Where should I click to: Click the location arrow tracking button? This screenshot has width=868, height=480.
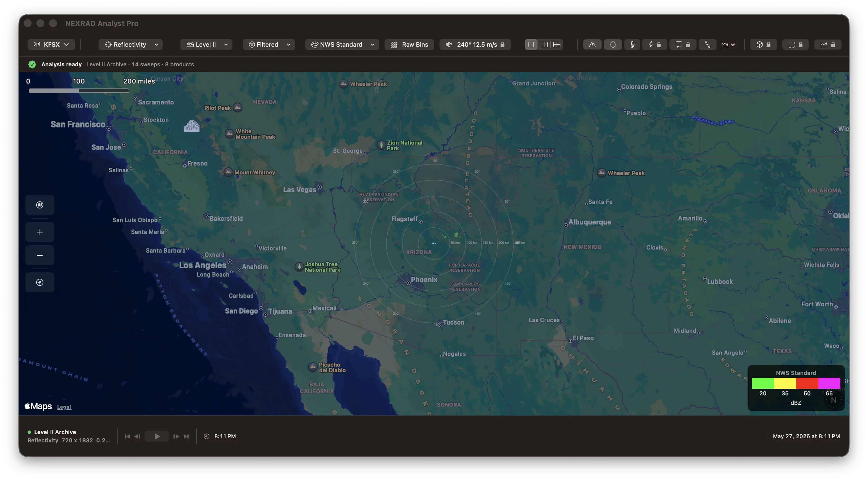[x=40, y=282]
